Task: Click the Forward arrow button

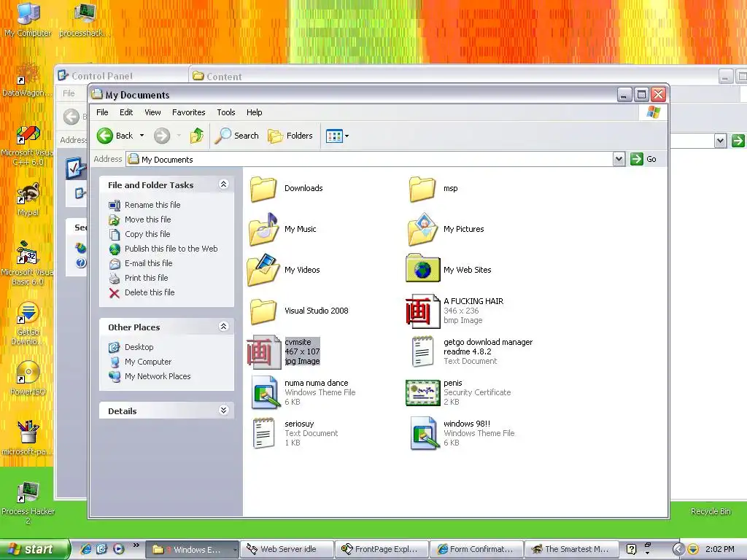Action: [162, 136]
